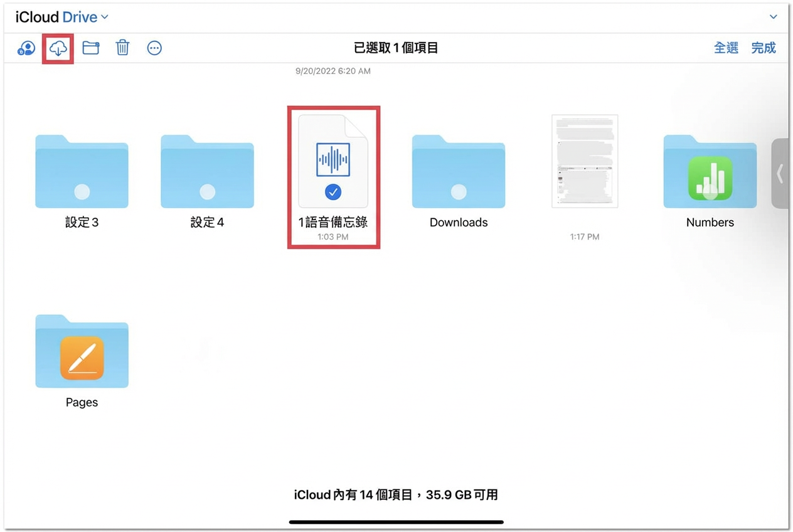Click the download from iCloud icon
The width and height of the screenshot is (793, 532).
(58, 48)
